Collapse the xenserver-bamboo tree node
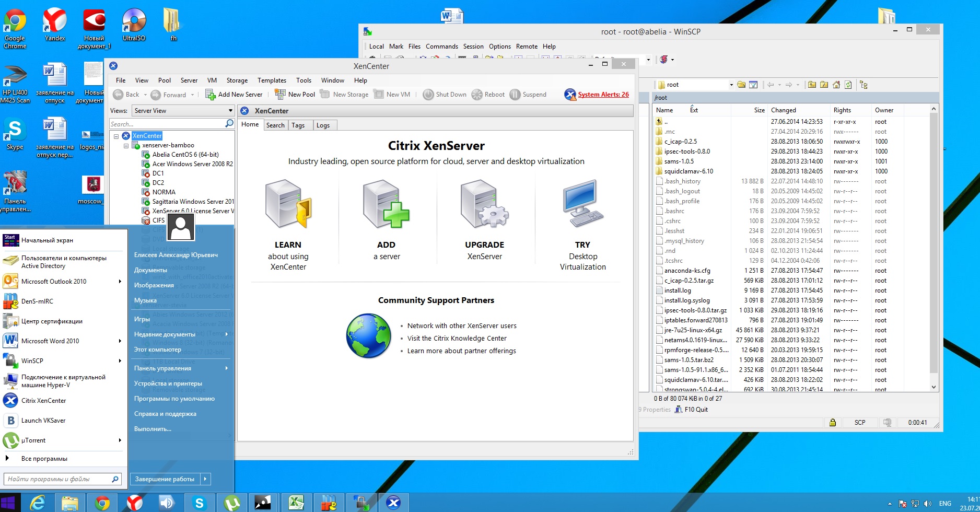 click(126, 145)
